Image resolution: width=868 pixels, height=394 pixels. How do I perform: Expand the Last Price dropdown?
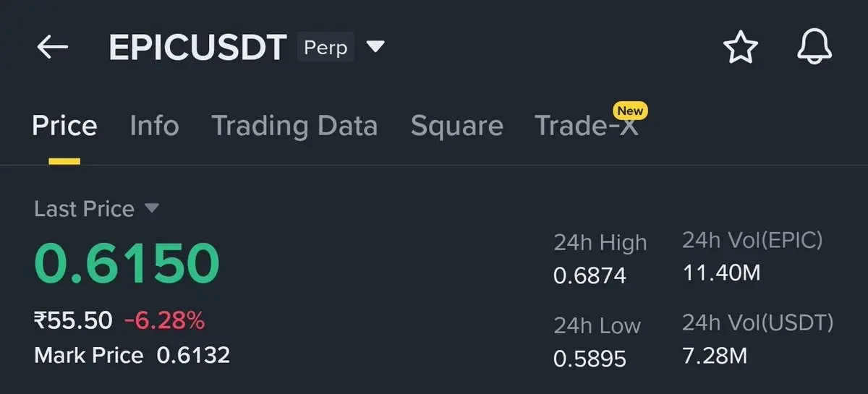151,208
